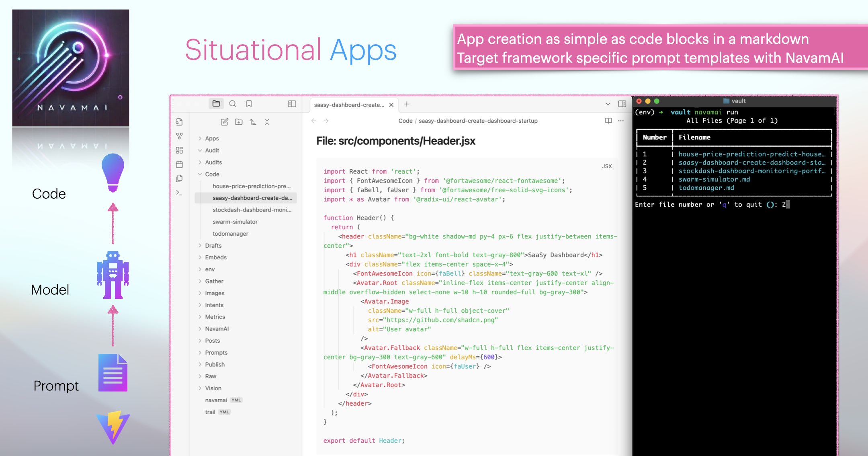
Task: Open a new tab with plus icon
Action: (x=407, y=104)
